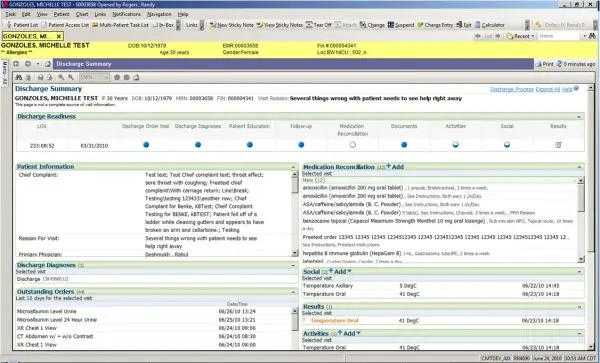This screenshot has width=600, height=363.
Task: Open Charge Entry from the toolbar
Action: 435,25
